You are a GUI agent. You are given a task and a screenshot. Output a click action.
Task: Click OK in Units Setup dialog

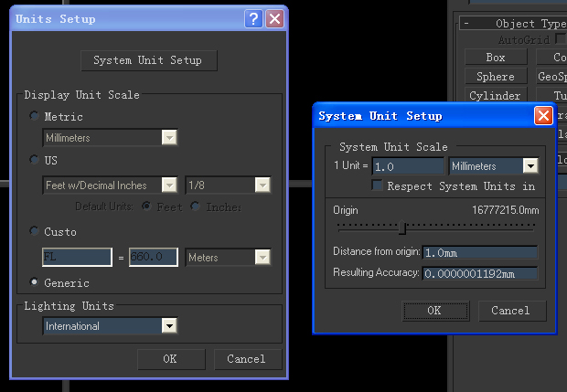click(171, 359)
